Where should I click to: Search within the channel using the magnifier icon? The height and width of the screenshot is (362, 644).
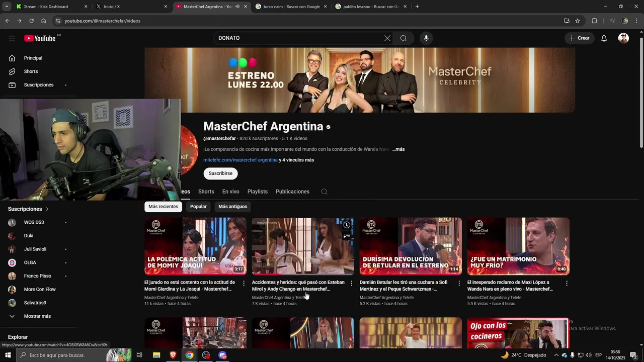click(324, 192)
